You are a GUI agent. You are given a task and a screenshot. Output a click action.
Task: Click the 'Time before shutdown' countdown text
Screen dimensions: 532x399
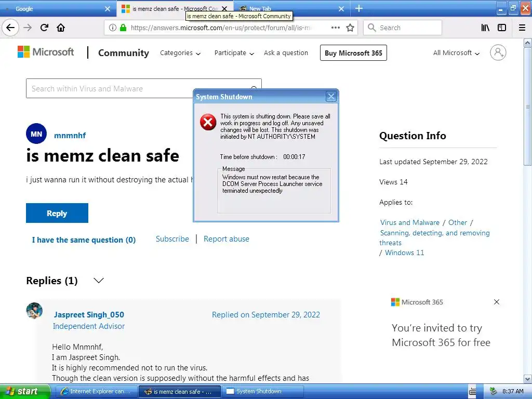point(262,157)
